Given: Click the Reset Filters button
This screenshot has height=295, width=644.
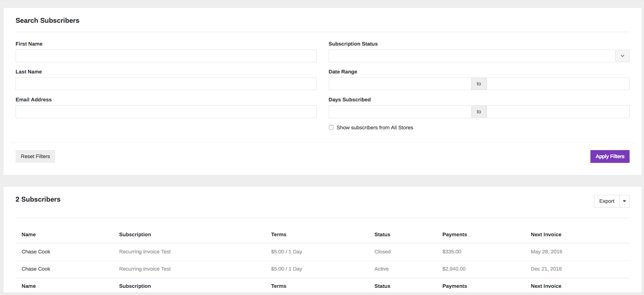Looking at the screenshot, I should coord(35,157).
